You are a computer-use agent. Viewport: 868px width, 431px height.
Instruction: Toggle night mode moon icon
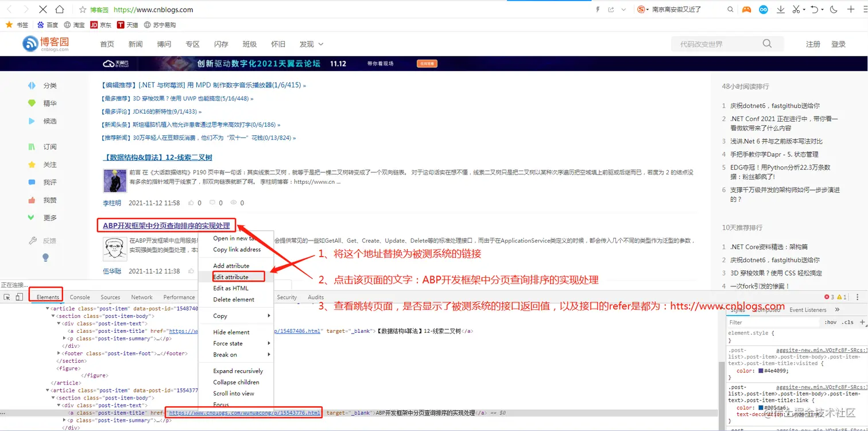coord(834,10)
